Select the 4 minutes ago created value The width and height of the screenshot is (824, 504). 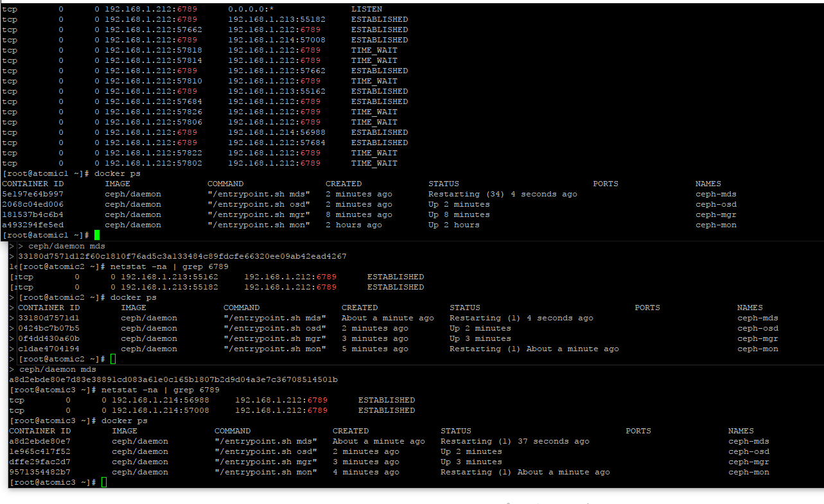coord(366,472)
